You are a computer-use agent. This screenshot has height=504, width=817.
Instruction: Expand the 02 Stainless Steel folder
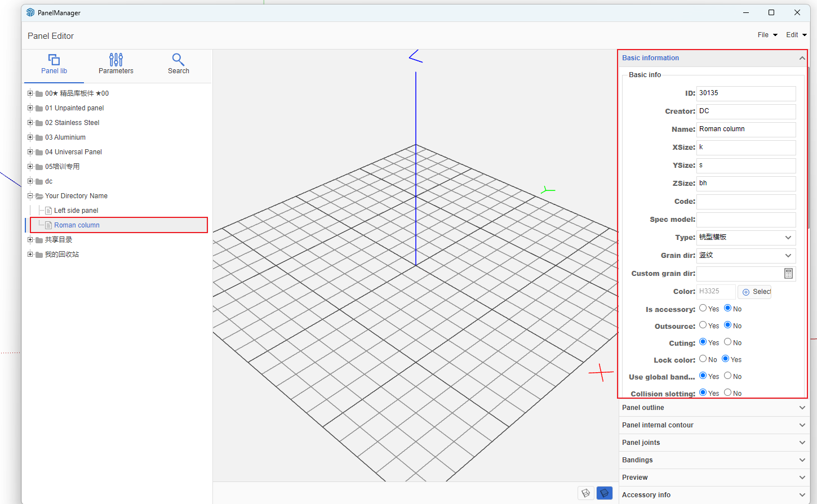(30, 123)
